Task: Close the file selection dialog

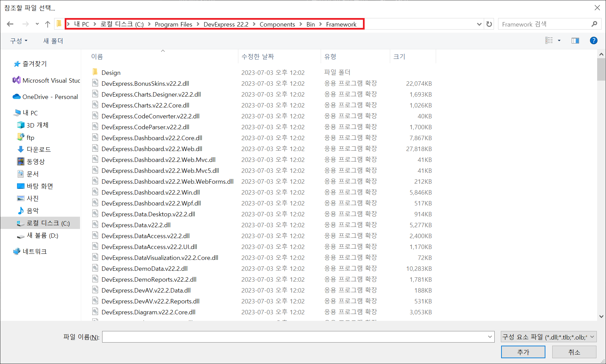Action: pyautogui.click(x=597, y=7)
